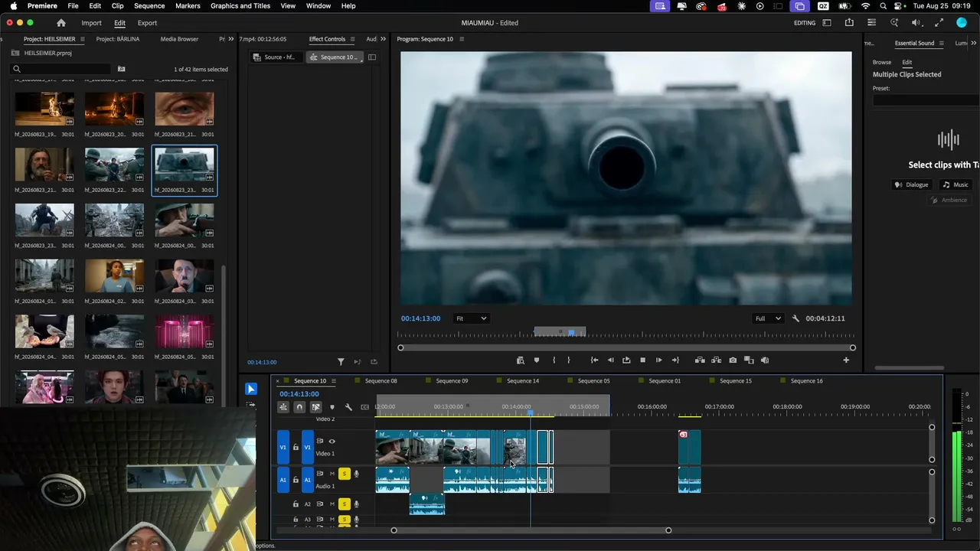Toggle Video 1 track visibility eye
The width and height of the screenshot is (980, 551).
(x=332, y=441)
